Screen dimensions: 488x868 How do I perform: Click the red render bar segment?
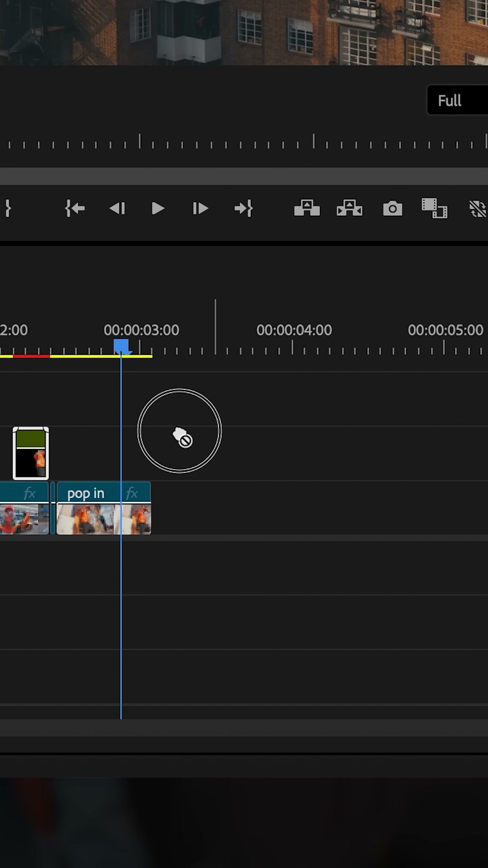click(31, 356)
